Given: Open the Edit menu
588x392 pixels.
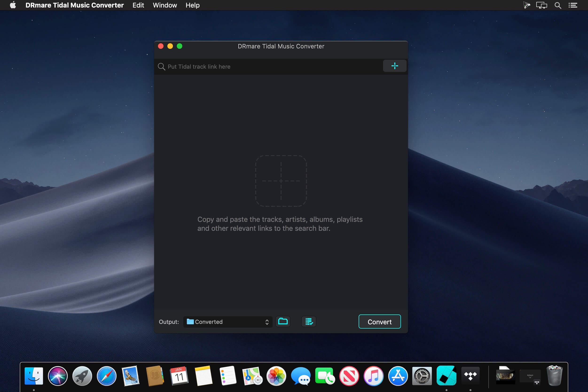Looking at the screenshot, I should 138,5.
